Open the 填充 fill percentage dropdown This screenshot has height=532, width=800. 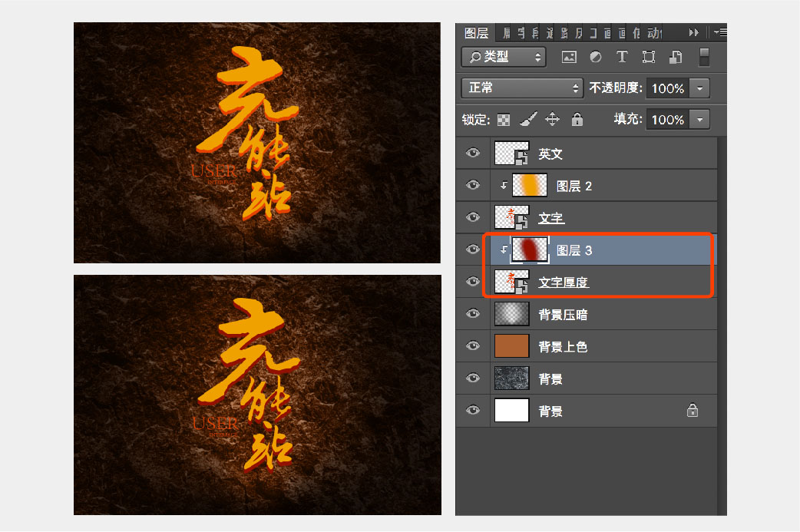pyautogui.click(x=699, y=119)
